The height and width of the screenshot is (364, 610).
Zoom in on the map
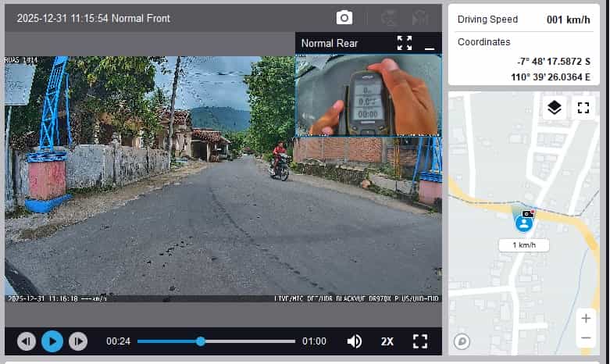[x=585, y=318]
